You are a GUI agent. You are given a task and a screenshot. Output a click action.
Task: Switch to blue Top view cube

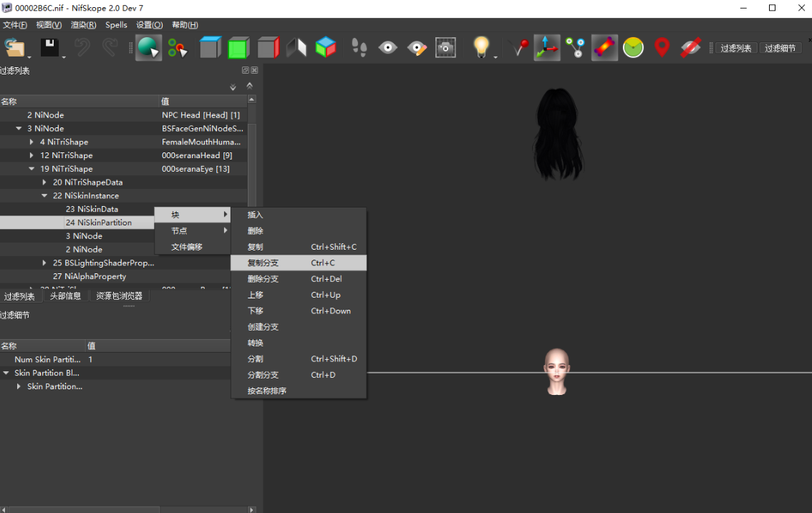[x=211, y=48]
